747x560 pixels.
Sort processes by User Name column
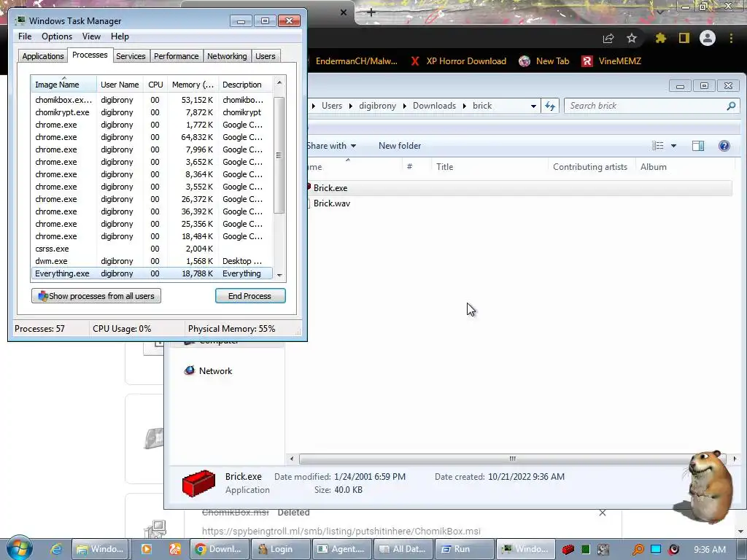click(120, 85)
